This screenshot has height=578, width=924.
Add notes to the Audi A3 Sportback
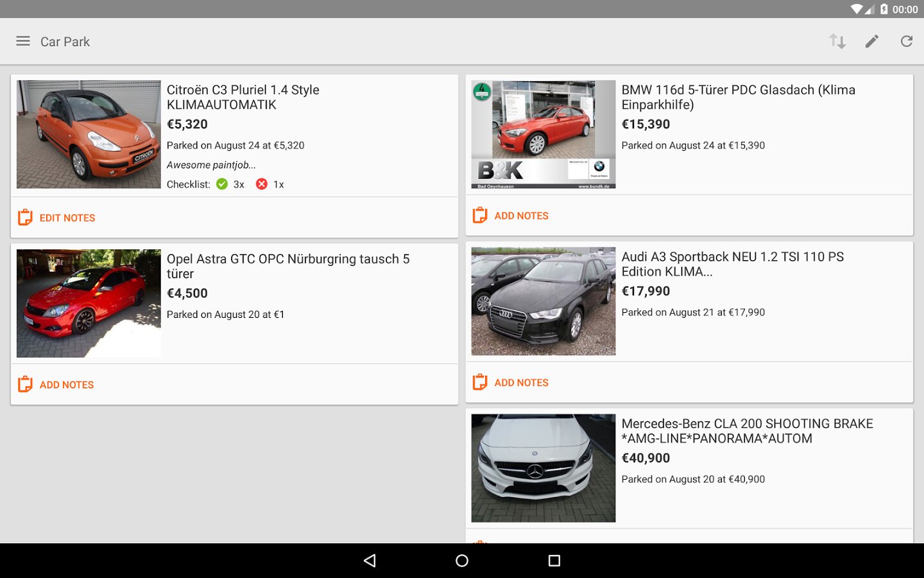tap(521, 383)
